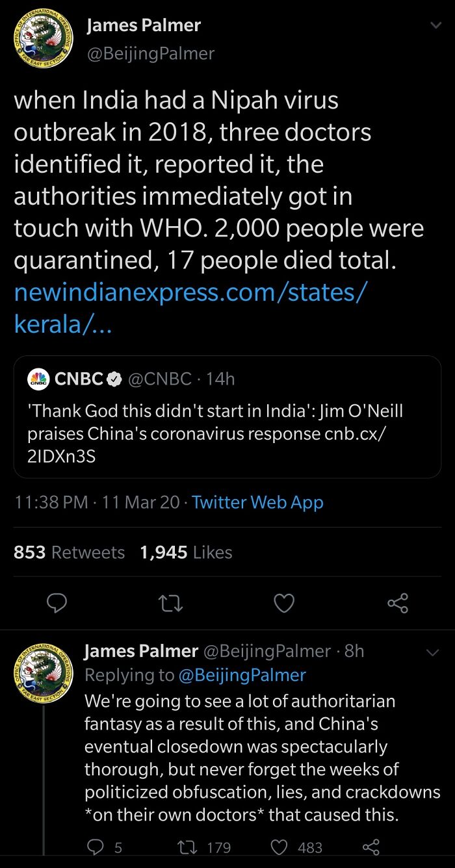
Task: Open CNBC's profile picture
Action: point(38,379)
